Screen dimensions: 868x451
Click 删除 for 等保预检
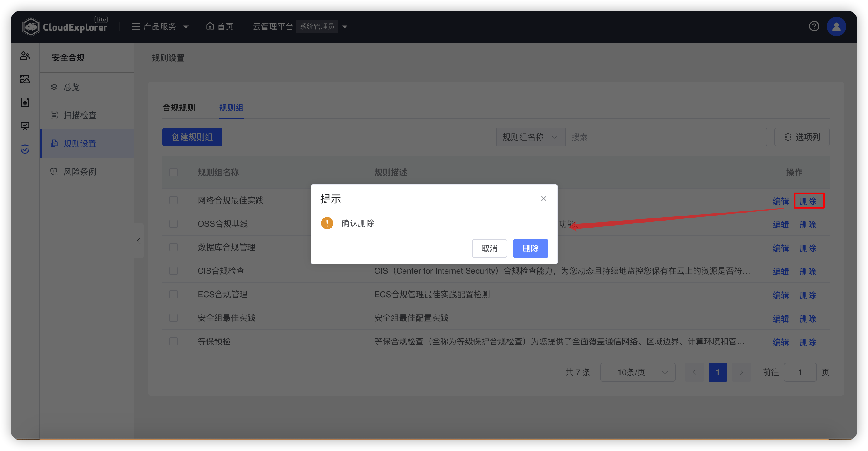[x=808, y=342]
